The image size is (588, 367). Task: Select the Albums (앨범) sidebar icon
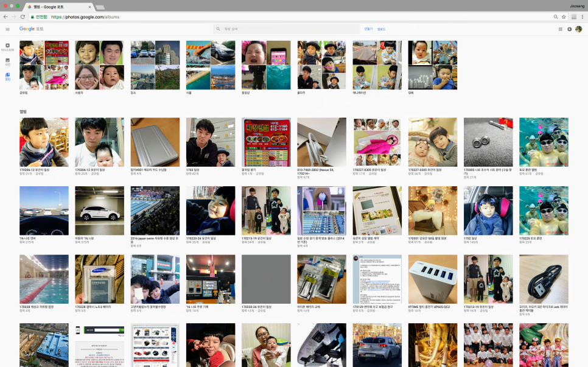click(7, 77)
